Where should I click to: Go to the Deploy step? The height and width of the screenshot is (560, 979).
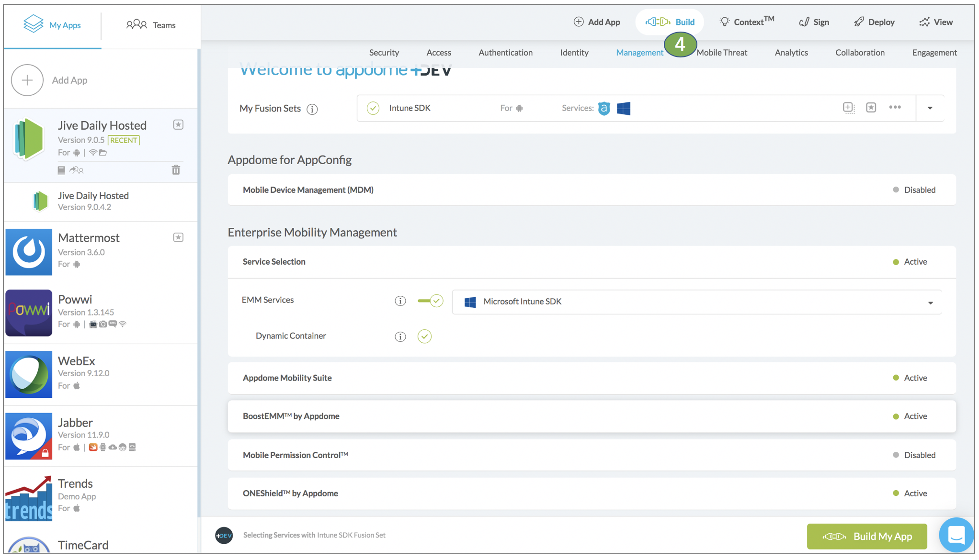pyautogui.click(x=875, y=22)
